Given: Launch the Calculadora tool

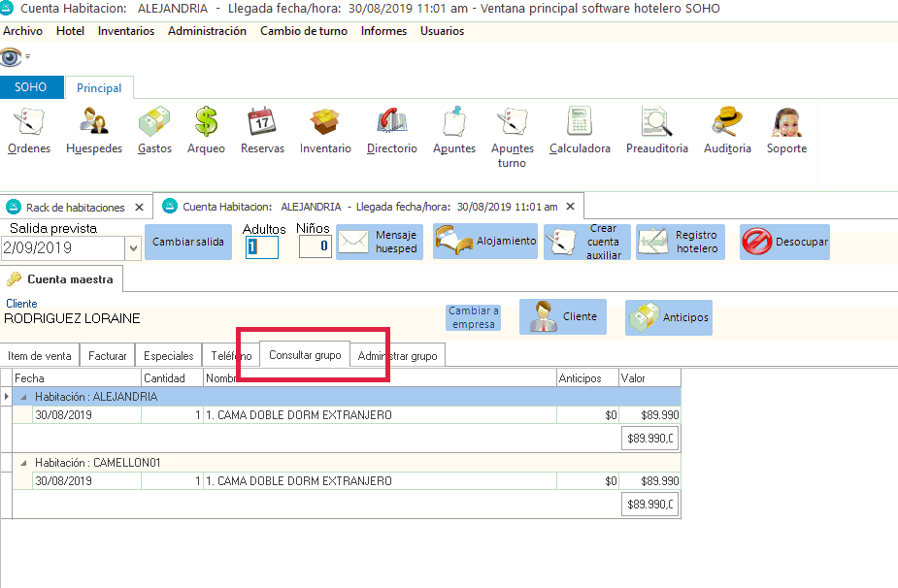Looking at the screenshot, I should 580,130.
